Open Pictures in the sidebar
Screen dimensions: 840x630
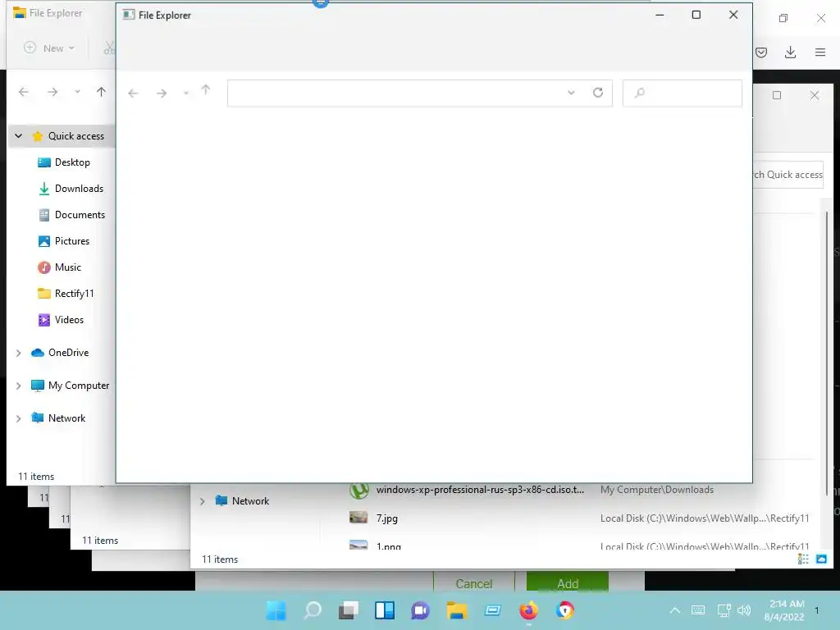72,241
